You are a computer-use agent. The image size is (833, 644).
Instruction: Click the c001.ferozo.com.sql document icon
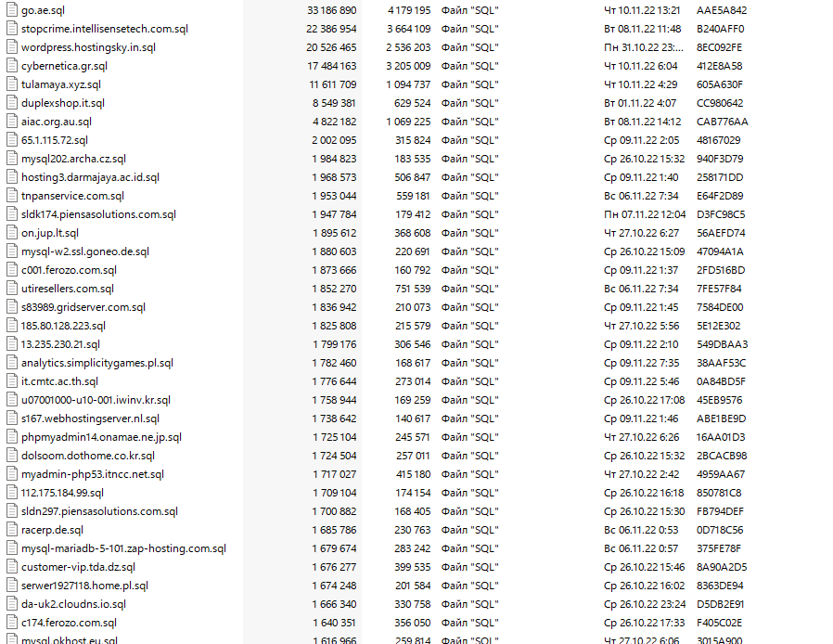[x=12, y=270]
